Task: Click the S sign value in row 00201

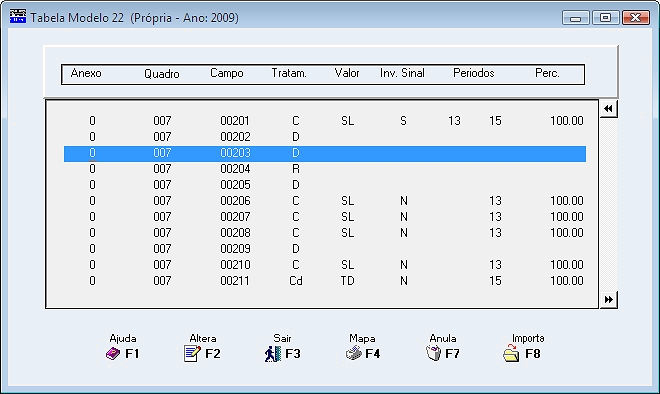Action: click(x=403, y=121)
